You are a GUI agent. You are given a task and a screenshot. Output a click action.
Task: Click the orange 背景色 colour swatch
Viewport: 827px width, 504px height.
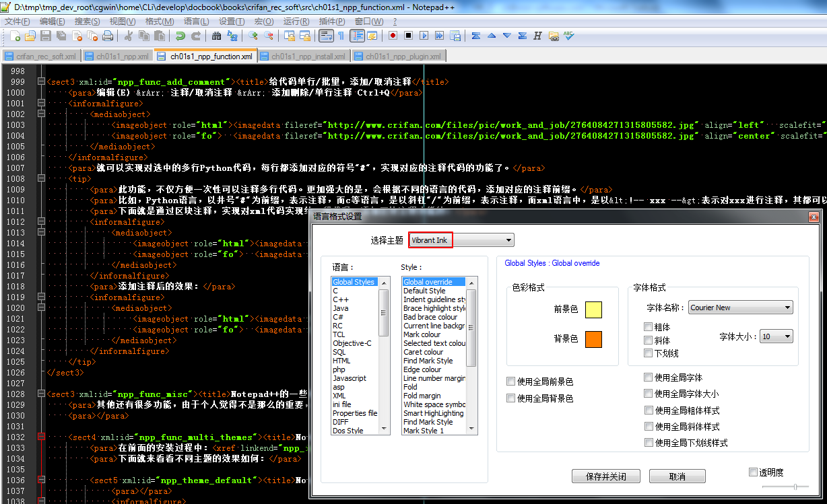(x=593, y=339)
